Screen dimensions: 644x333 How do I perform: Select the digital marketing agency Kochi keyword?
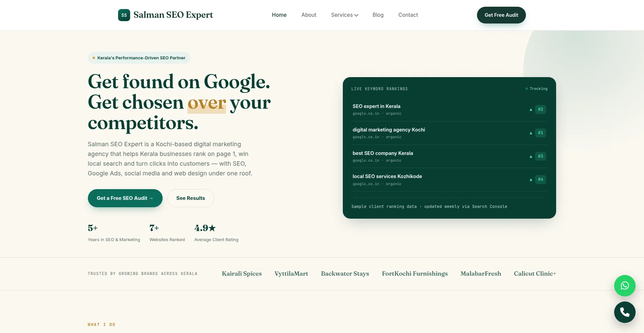pyautogui.click(x=388, y=130)
